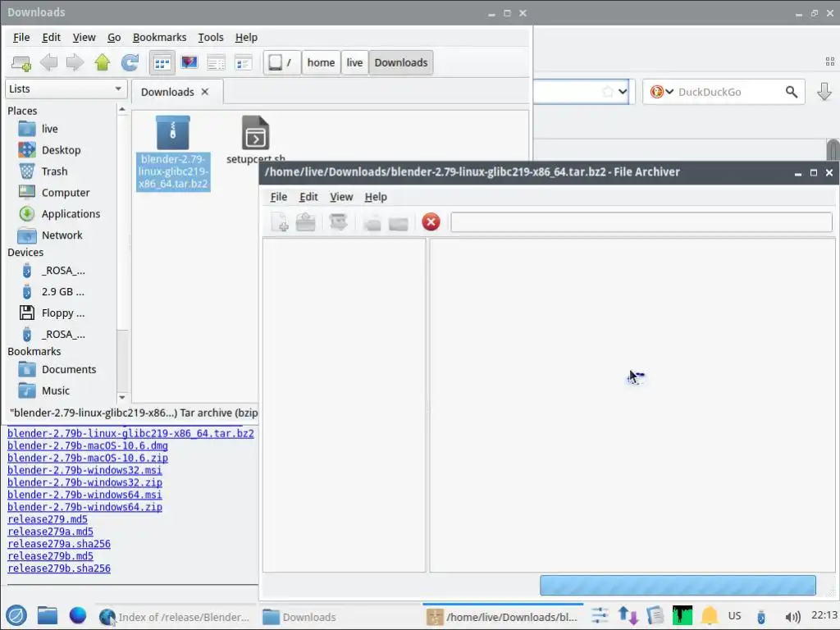Open blender-2.79b-macOS-10.6.dmg link

pos(87,445)
